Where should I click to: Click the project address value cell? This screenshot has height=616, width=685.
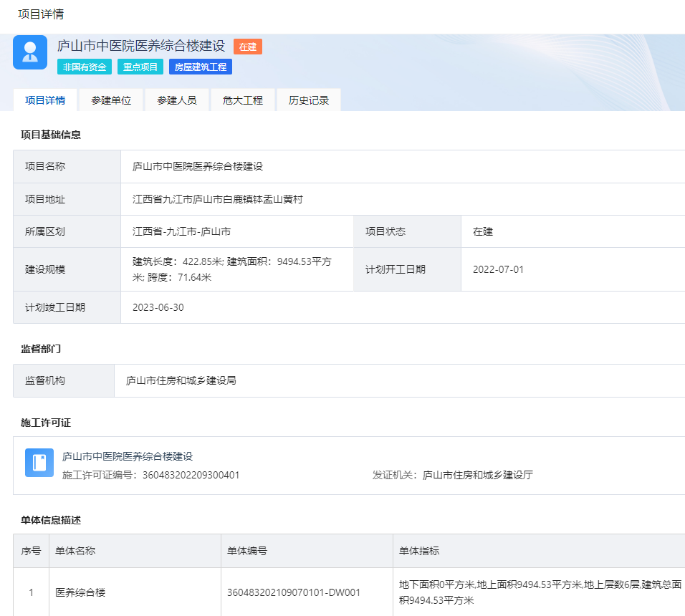(x=218, y=199)
